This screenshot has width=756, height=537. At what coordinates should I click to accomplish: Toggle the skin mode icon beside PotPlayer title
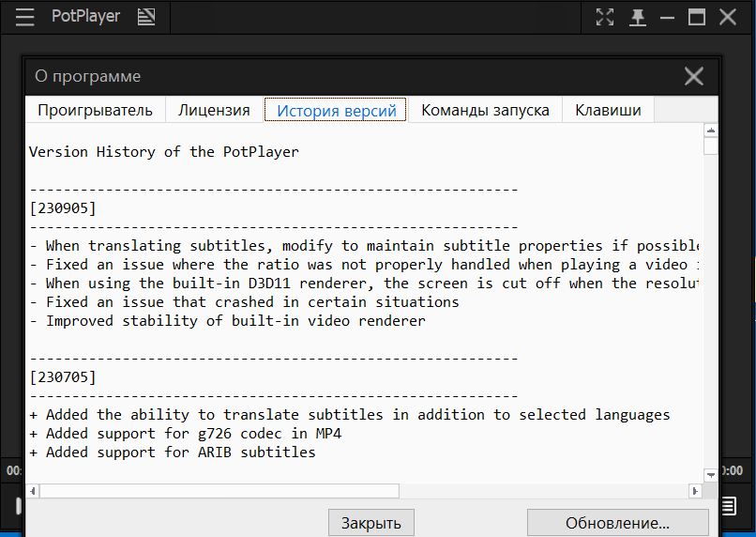[146, 18]
